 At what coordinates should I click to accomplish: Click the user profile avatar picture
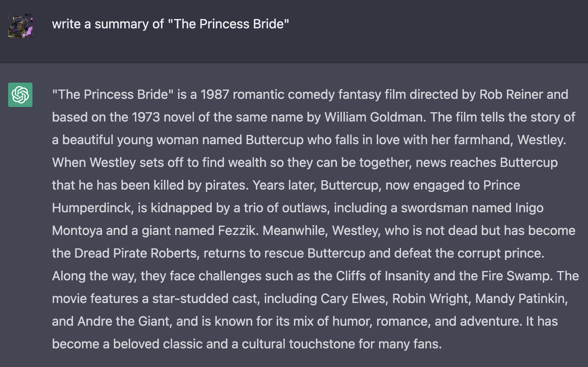tap(20, 26)
